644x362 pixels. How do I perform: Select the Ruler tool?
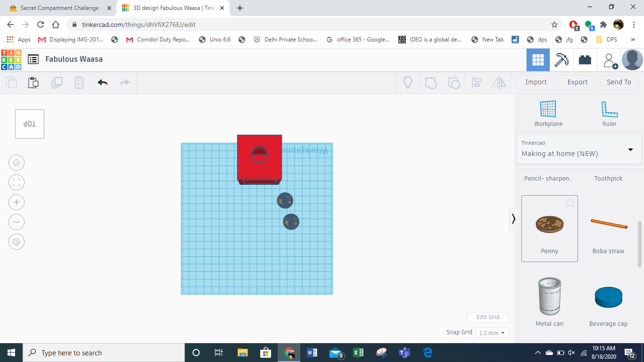[610, 114]
